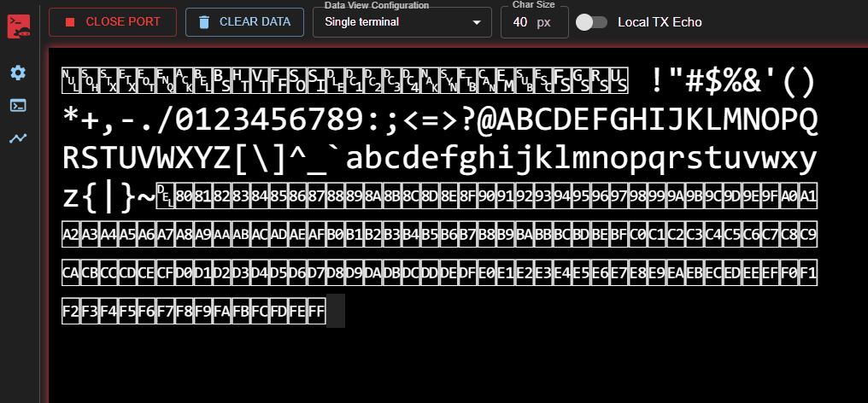Switch to the terminal view sidebar icon
This screenshot has height=403, width=868.
point(18,105)
